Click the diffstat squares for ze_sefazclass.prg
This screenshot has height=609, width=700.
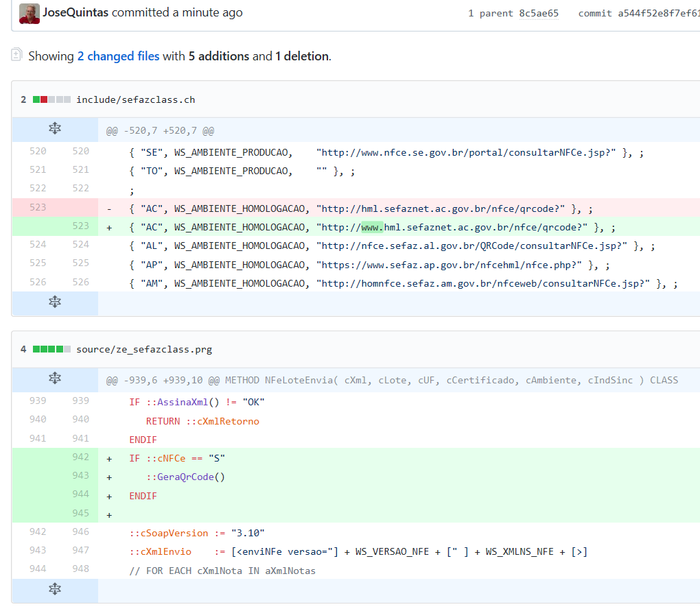tap(51, 349)
